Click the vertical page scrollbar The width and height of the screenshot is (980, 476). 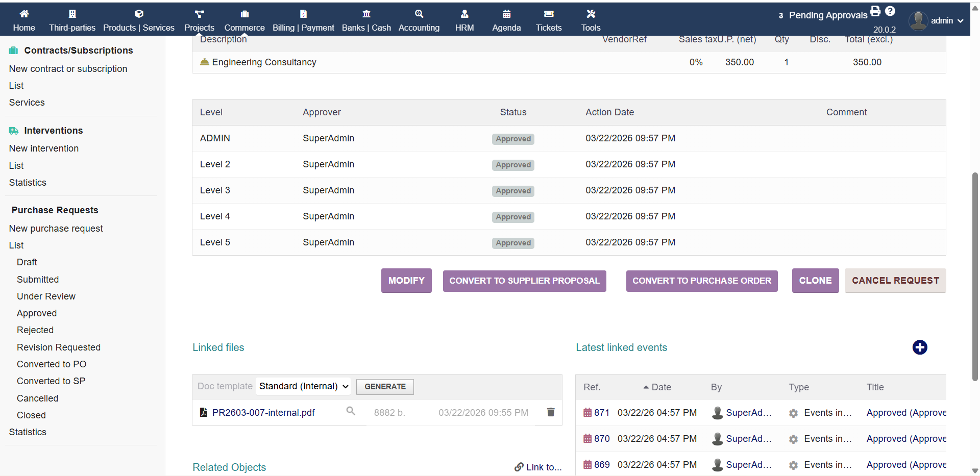pyautogui.click(x=975, y=275)
